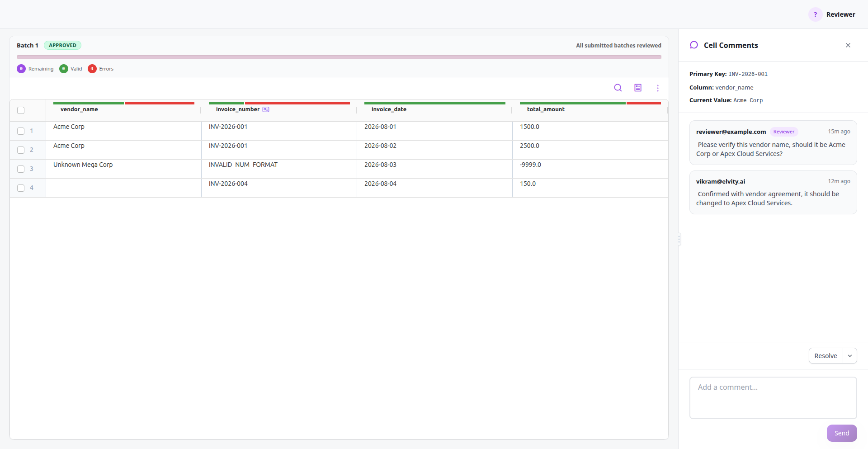Click 'All submitted batches reviewed' text
This screenshot has height=449, width=868.
[x=618, y=45]
